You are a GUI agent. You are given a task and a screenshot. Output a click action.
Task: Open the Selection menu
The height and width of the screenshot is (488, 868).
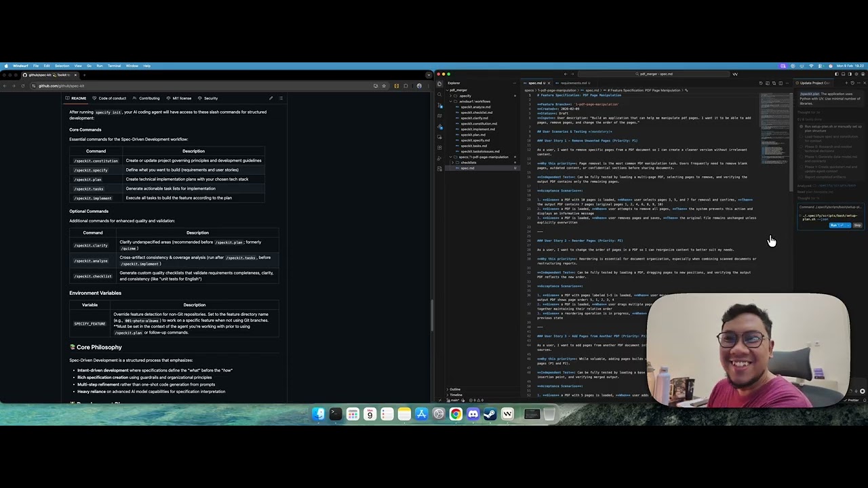tap(62, 66)
